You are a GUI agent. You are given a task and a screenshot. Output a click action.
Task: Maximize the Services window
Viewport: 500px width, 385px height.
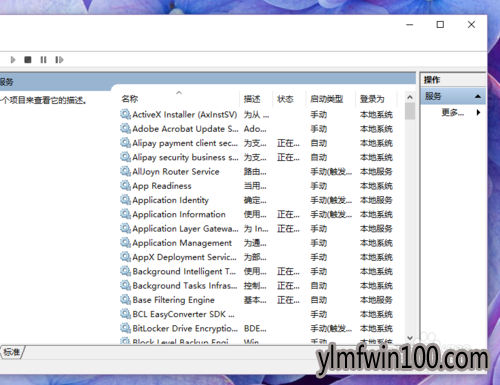[x=440, y=24]
